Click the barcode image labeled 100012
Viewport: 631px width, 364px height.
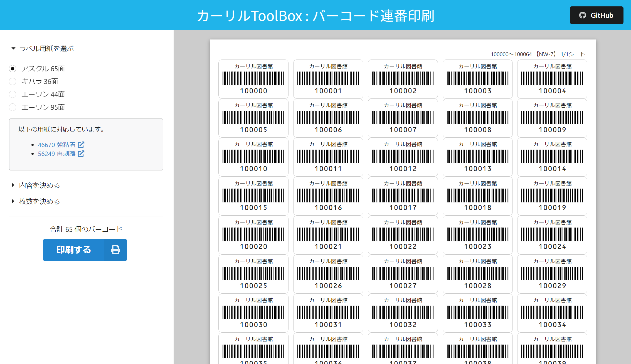tap(403, 156)
